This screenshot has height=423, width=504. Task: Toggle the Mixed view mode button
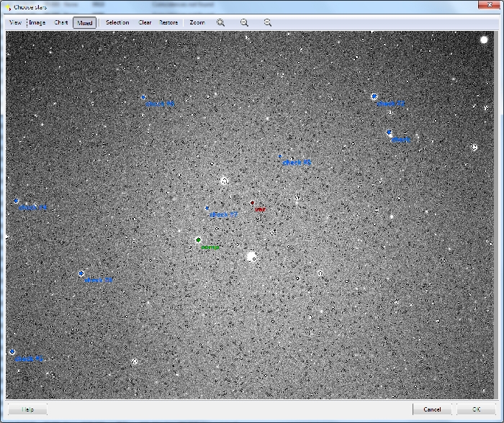click(84, 22)
